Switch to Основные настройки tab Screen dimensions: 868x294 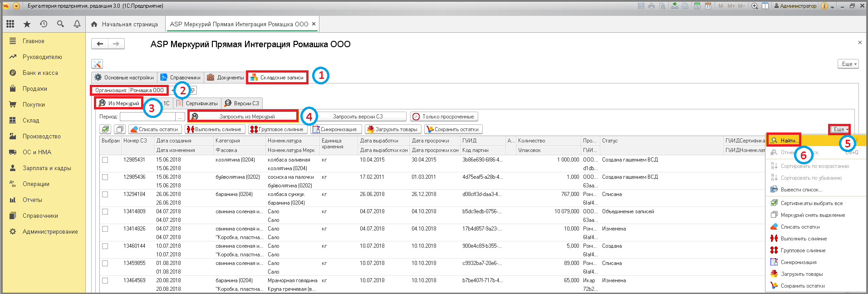124,78
